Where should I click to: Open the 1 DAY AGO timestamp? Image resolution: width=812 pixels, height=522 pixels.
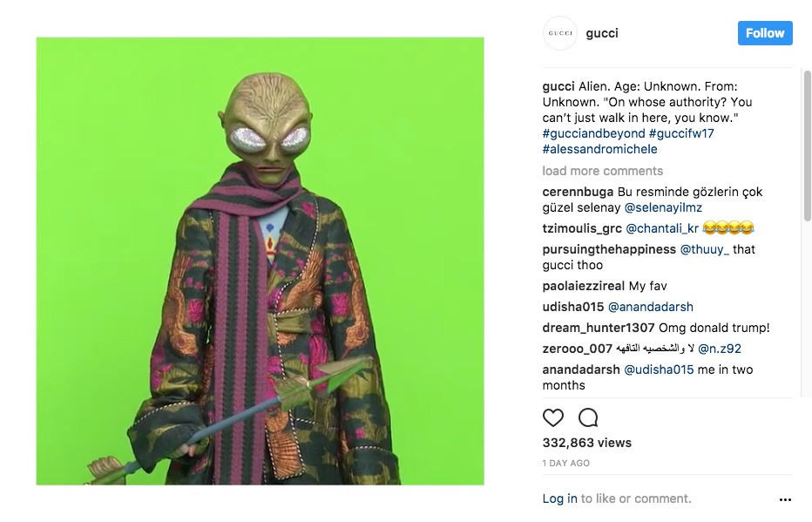coord(565,463)
